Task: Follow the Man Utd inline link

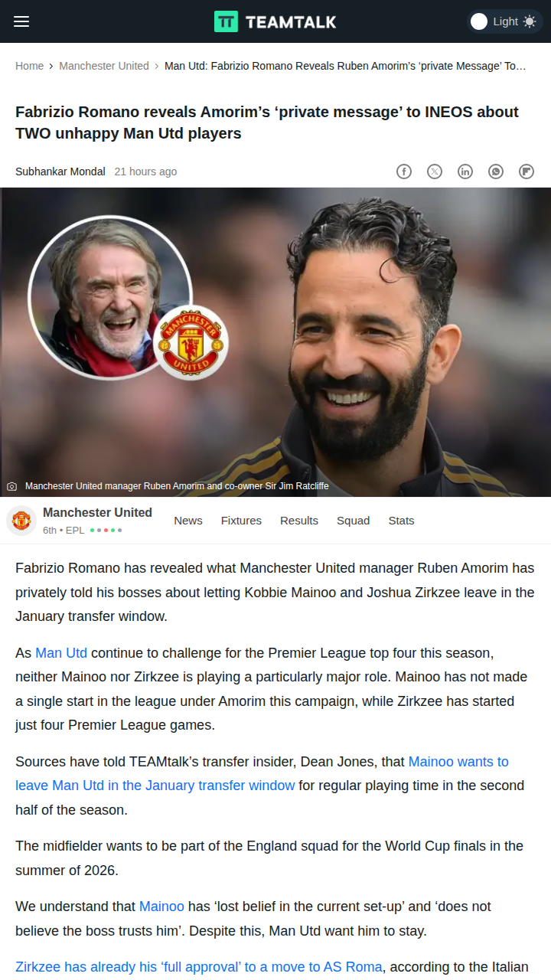Action: click(61, 653)
